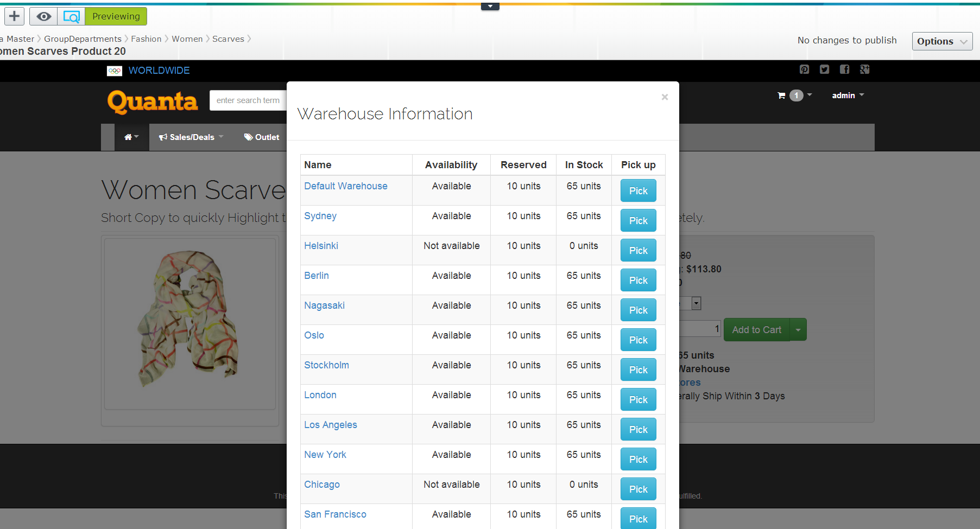Toggle the eye visibility view mode
Image resolution: width=980 pixels, height=529 pixels.
point(43,16)
